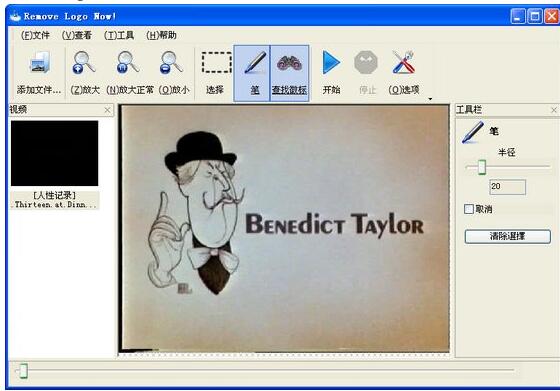Open the View (查看) menu
This screenshot has height=391, width=560.
77,35
